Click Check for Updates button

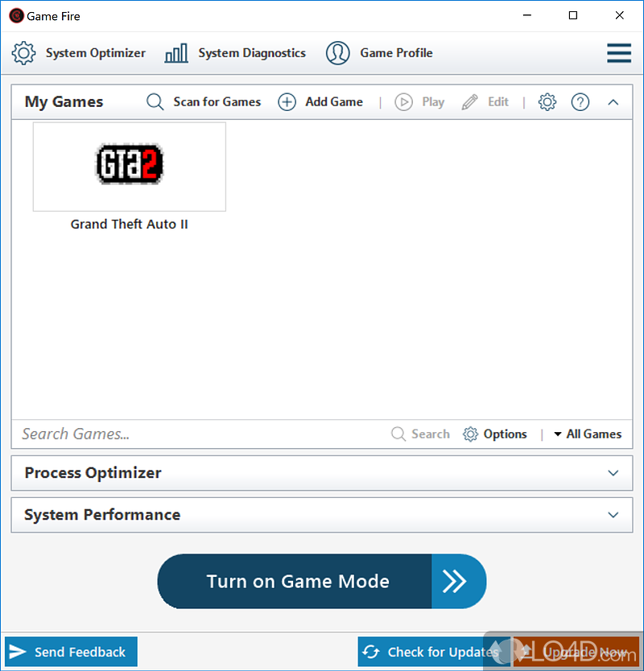432,652
